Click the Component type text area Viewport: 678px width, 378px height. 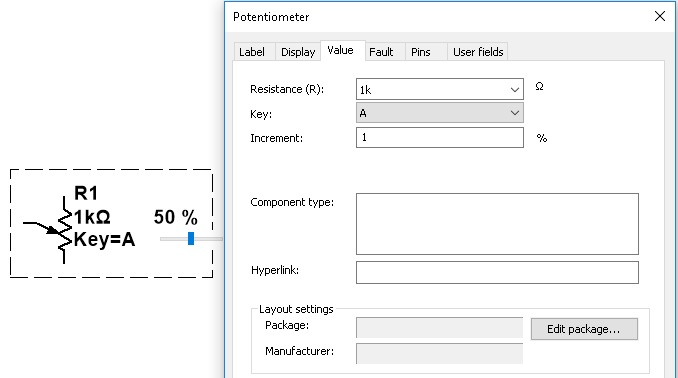tap(497, 224)
